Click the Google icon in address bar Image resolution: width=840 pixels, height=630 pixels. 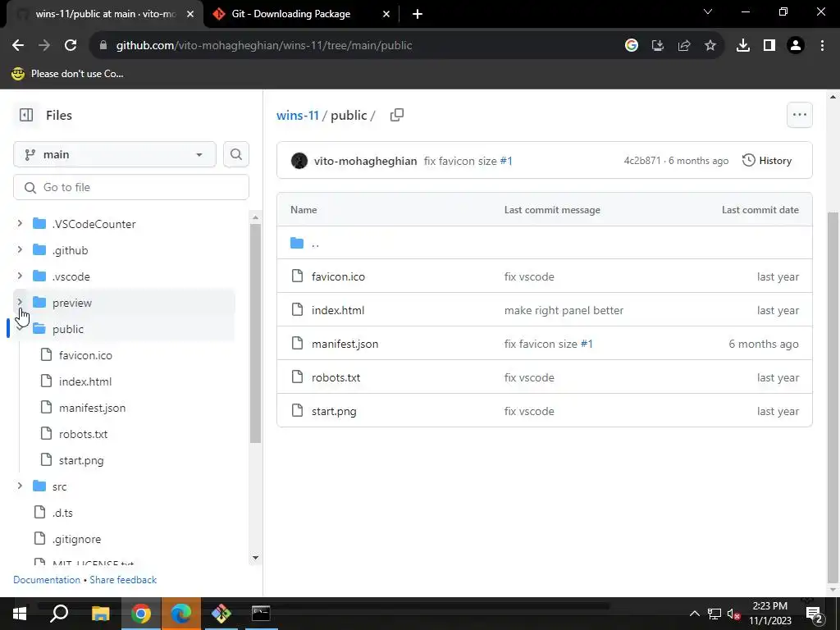(x=632, y=46)
